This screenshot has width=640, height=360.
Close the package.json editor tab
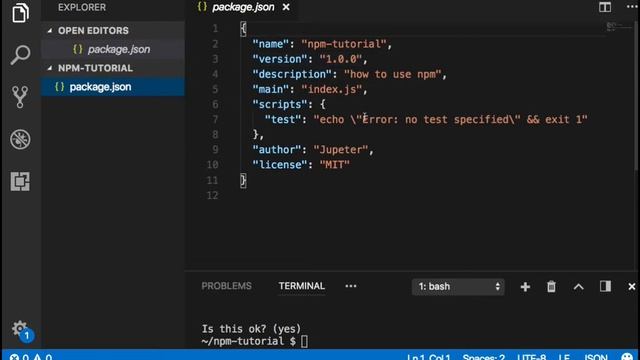pyautogui.click(x=286, y=7)
